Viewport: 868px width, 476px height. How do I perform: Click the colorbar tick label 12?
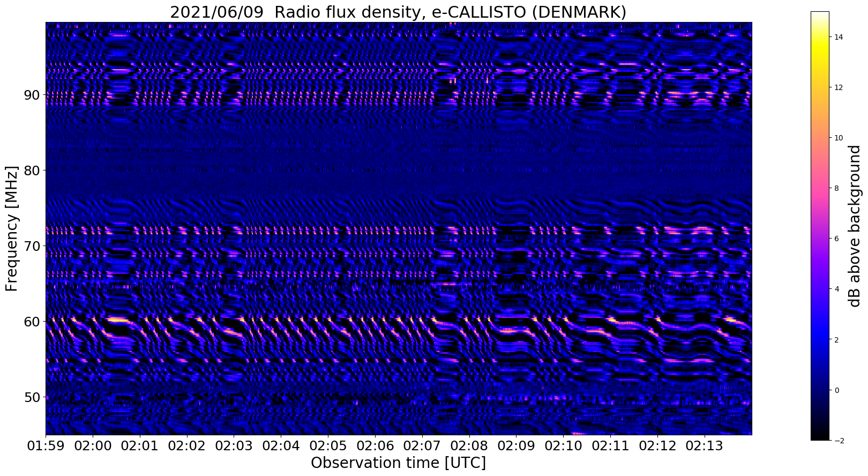[837, 87]
